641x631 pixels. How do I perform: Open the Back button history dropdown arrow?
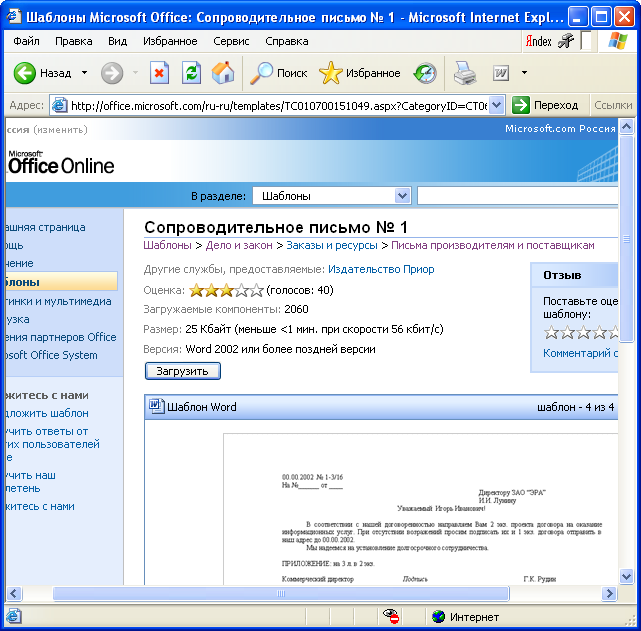click(84, 73)
